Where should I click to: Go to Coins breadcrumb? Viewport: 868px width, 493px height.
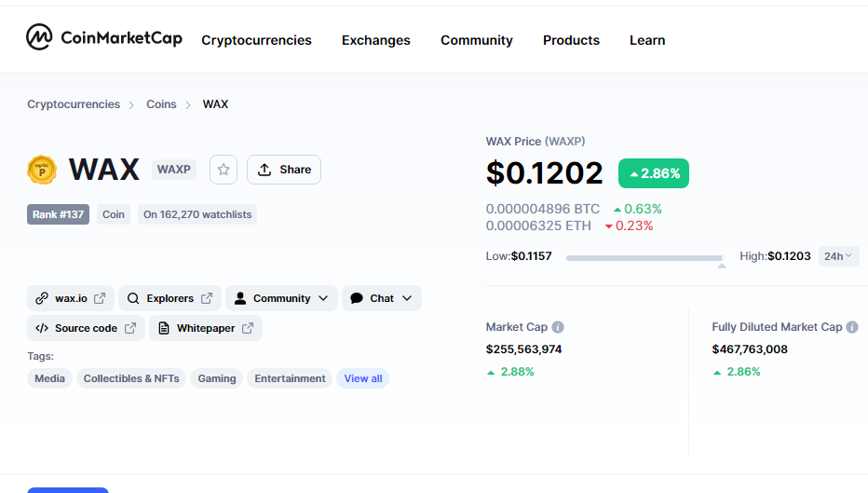click(161, 104)
